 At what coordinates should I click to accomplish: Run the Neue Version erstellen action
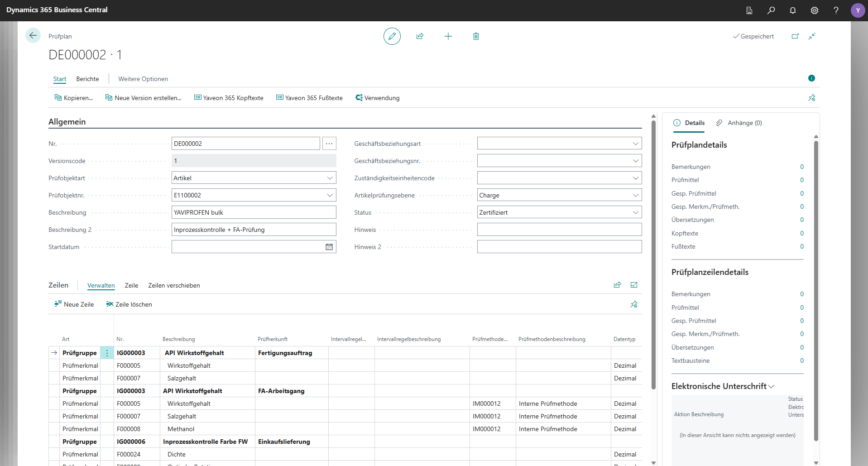(x=144, y=97)
